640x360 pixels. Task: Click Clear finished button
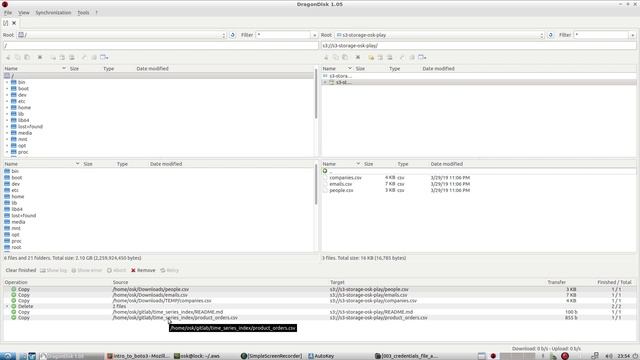[x=21, y=270]
